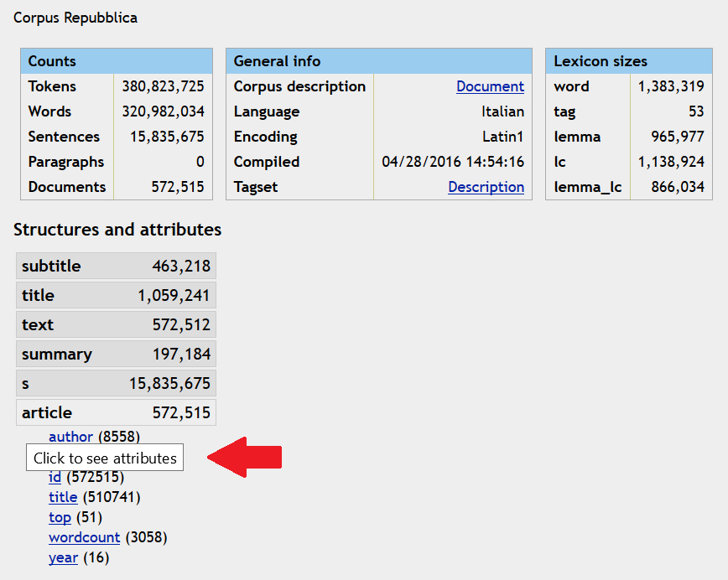Click the lemma_lc lexicon size 866,034
Screen dimensions: 728x580
[678, 187]
